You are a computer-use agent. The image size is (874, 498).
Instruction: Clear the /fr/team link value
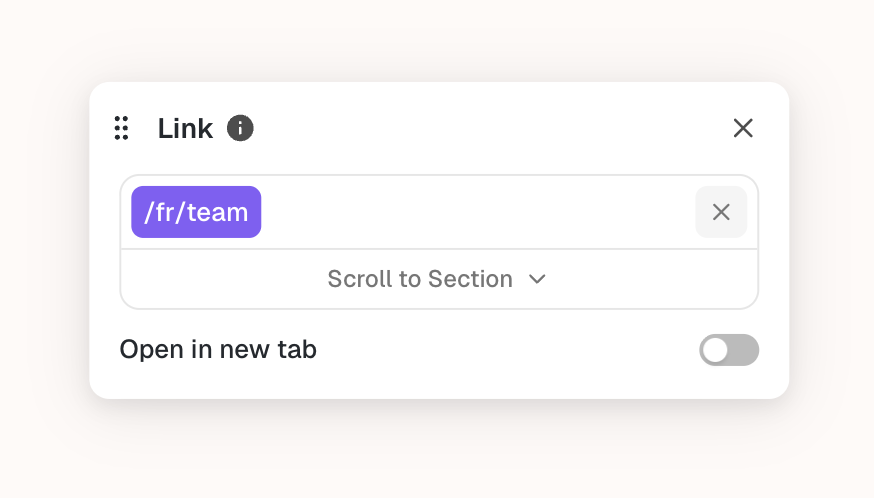[x=720, y=212]
